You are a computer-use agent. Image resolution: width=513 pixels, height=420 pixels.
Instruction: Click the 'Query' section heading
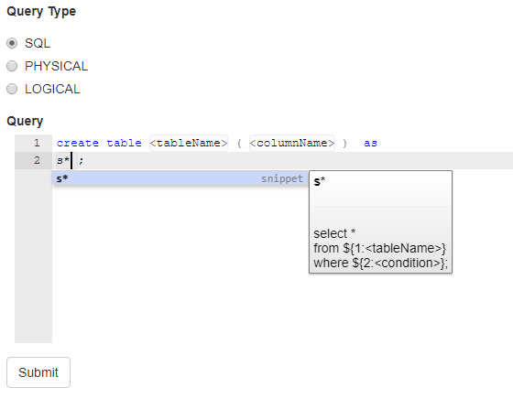(25, 121)
